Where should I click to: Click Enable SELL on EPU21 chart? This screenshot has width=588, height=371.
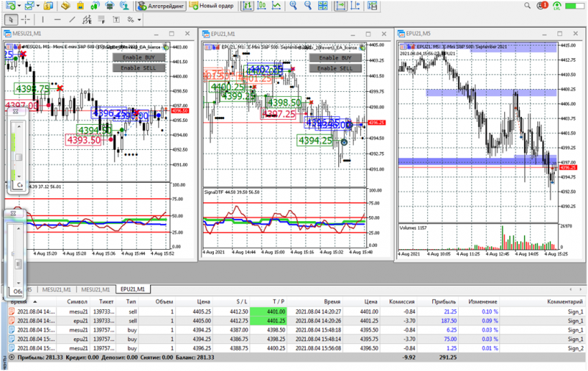tap(335, 68)
